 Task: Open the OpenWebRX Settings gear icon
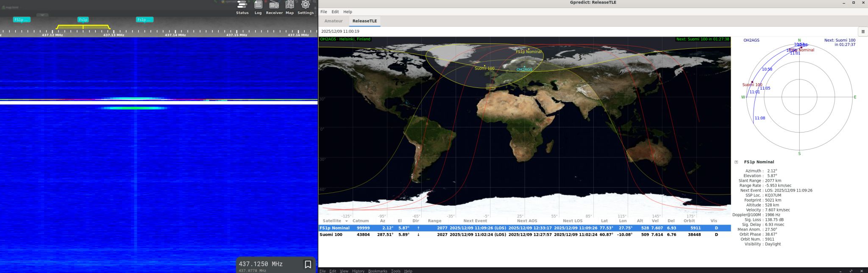click(x=305, y=5)
